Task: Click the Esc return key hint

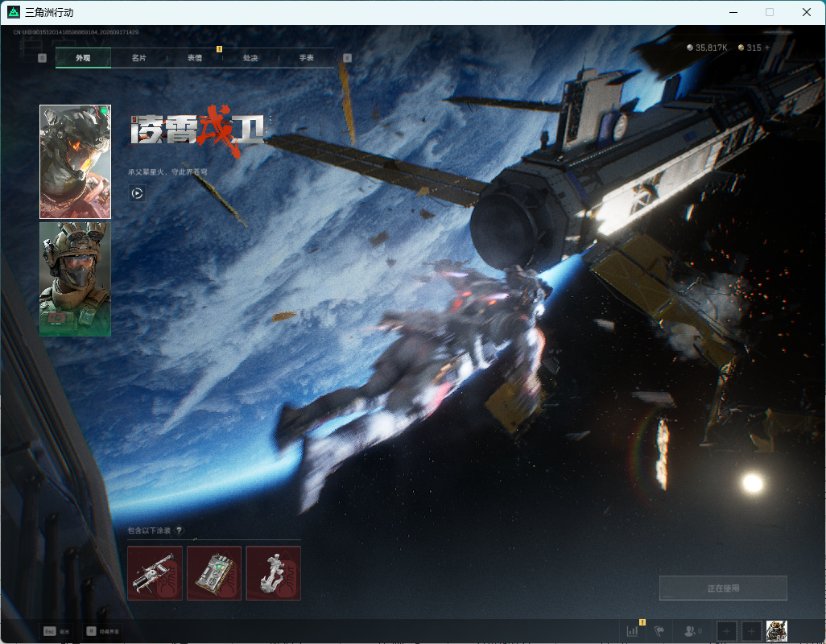Action: pos(56,631)
